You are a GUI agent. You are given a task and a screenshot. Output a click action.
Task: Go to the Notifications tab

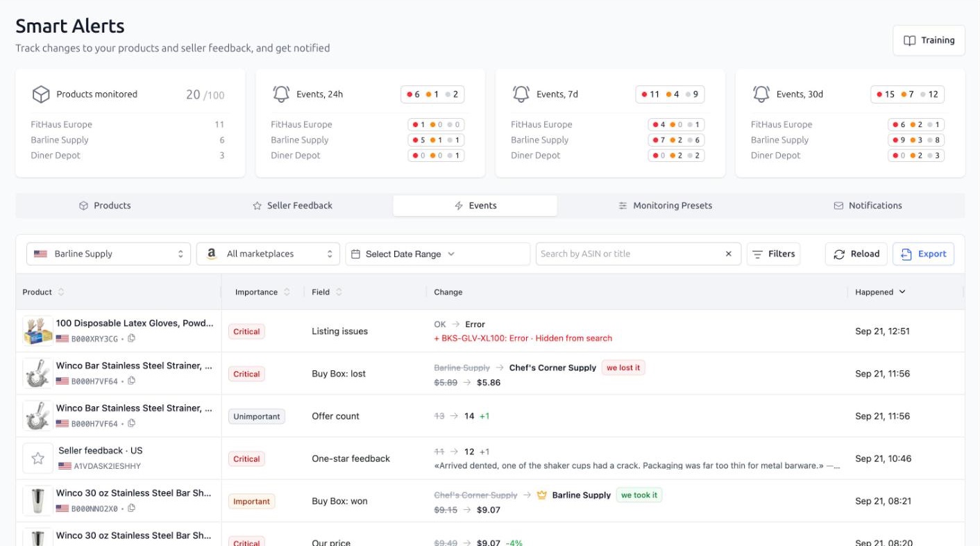tap(868, 206)
